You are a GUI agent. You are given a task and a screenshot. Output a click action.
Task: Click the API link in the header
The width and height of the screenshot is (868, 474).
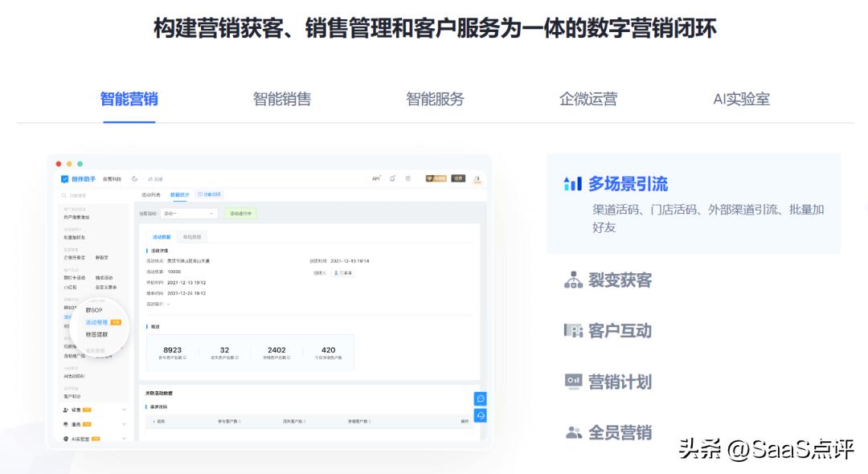[376, 178]
